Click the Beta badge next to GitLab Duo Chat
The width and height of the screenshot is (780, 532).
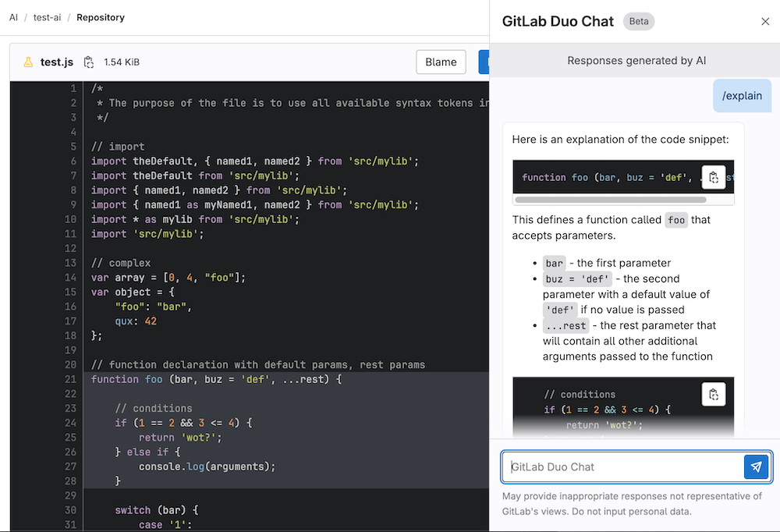(638, 21)
